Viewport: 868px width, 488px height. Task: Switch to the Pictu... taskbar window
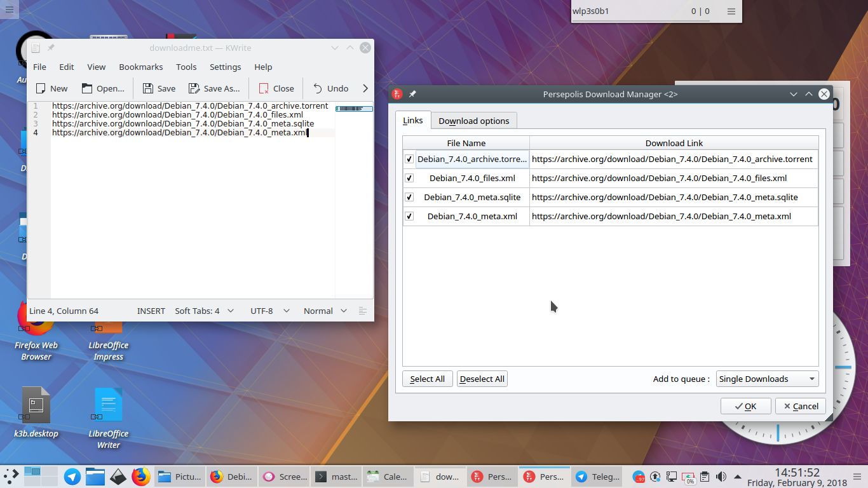(x=180, y=476)
